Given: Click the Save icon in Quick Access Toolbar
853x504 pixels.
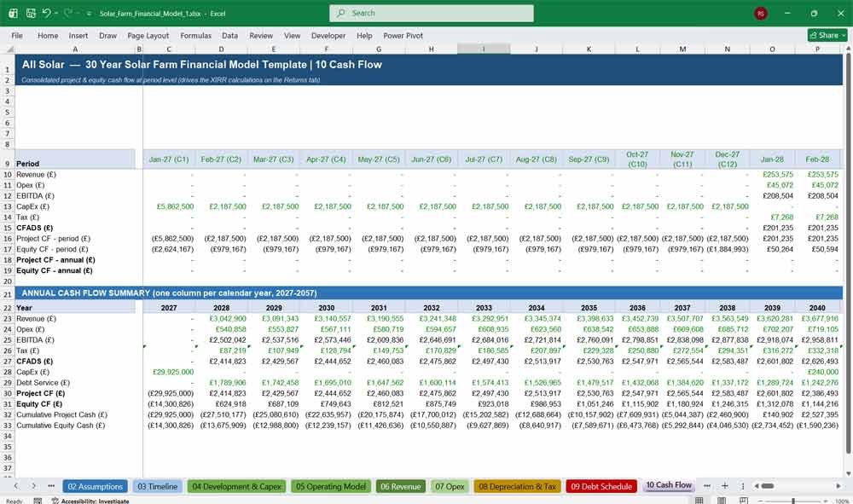Looking at the screenshot, I should (31, 13).
